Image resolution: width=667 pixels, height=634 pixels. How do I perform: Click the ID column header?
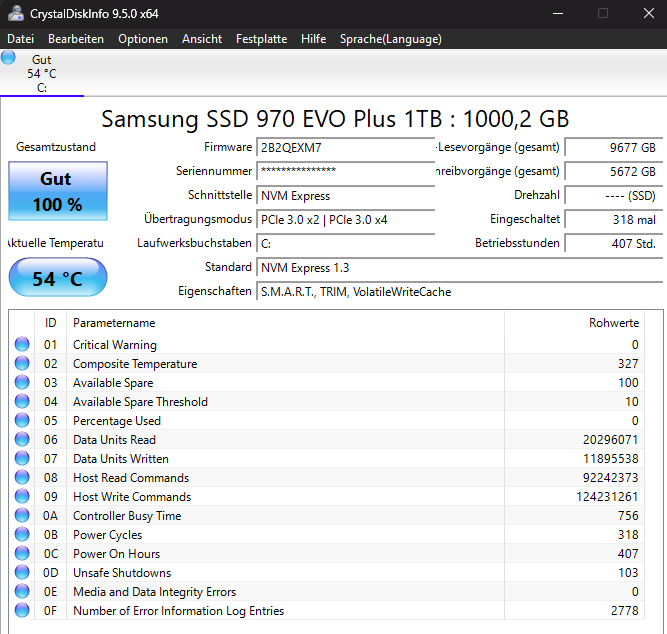point(51,323)
